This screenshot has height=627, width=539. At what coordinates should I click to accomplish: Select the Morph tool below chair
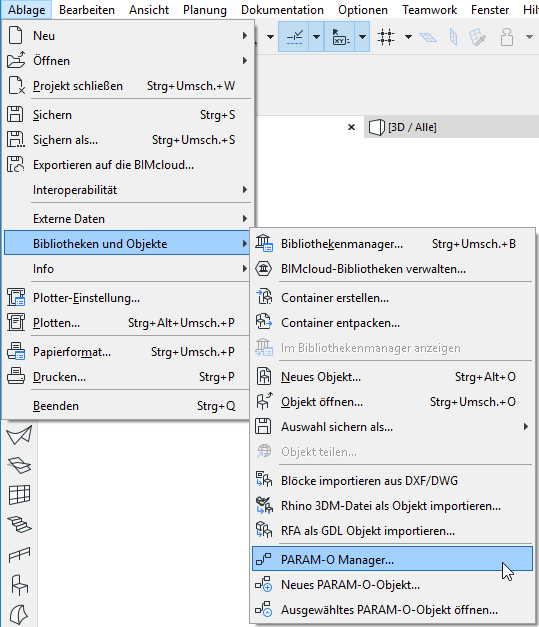(18, 615)
